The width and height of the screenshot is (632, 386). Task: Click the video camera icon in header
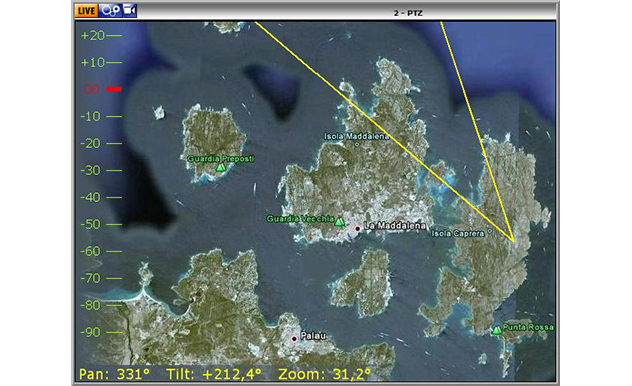point(129,10)
